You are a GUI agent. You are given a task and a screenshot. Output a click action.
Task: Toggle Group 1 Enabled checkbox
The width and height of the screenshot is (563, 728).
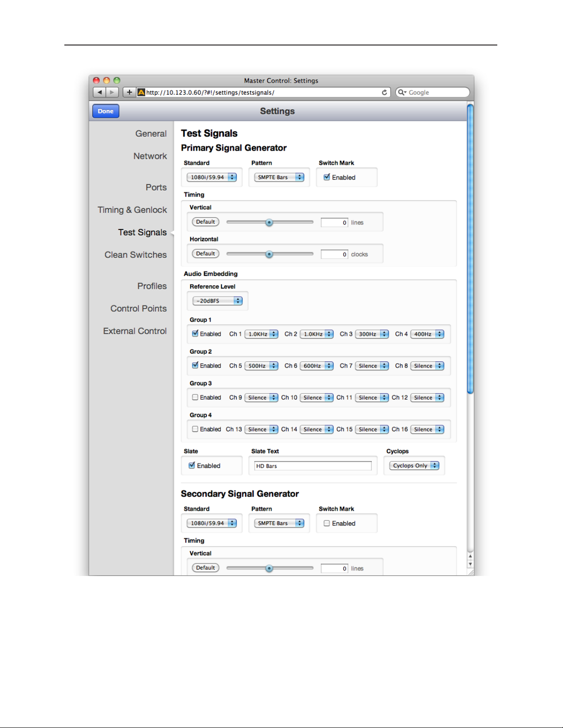(195, 333)
